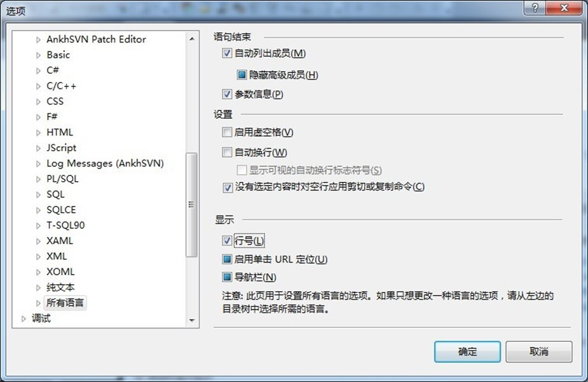Select HTML in the language tree
588x382 pixels.
pyautogui.click(x=60, y=132)
